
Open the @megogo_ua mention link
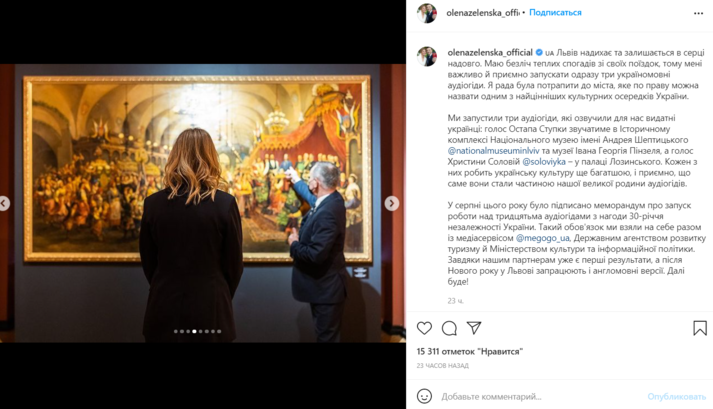(x=542, y=238)
